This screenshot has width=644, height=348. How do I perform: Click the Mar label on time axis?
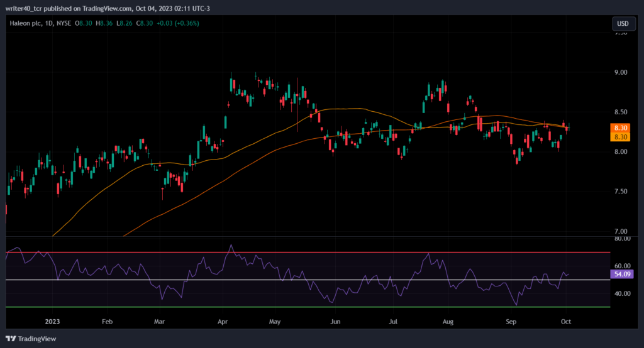[x=159, y=322]
